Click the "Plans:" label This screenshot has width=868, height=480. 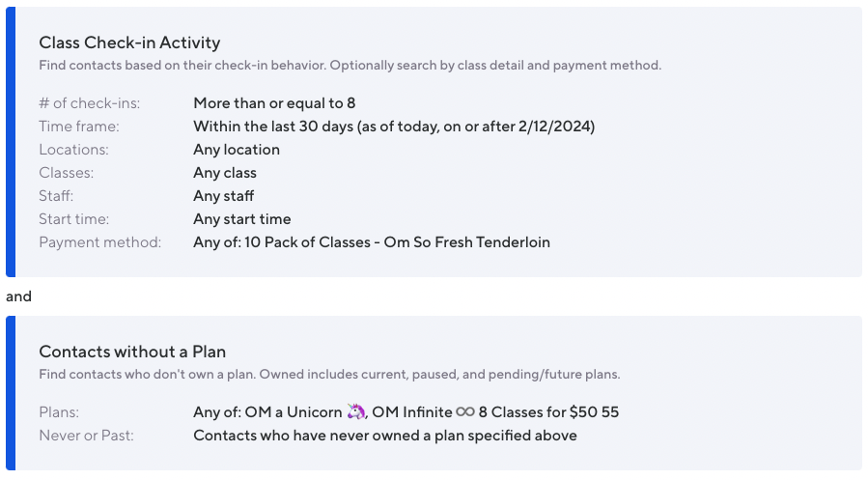59,412
